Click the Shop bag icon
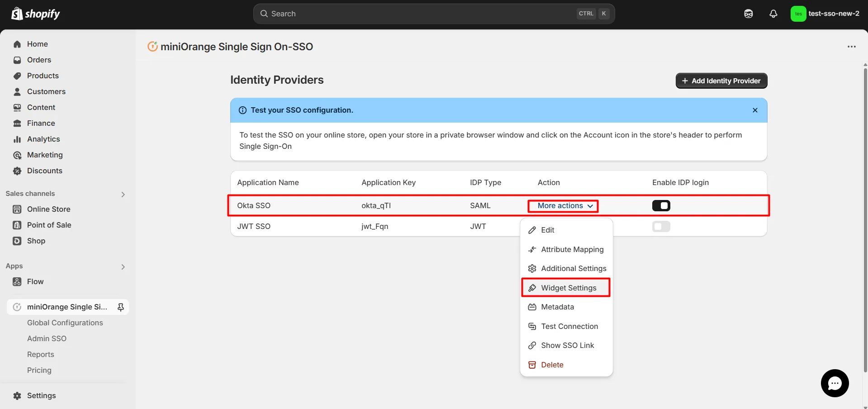Image resolution: width=868 pixels, height=409 pixels. (x=17, y=241)
